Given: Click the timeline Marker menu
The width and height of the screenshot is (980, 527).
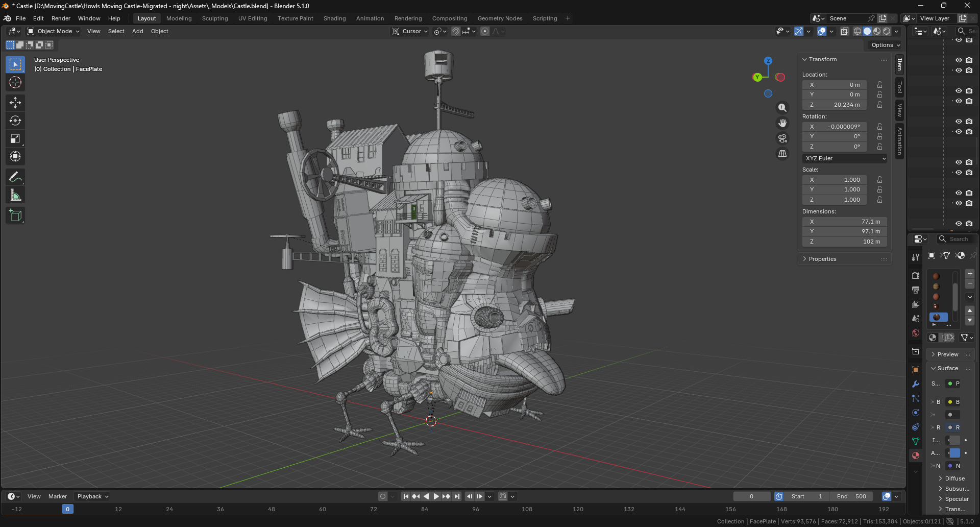Looking at the screenshot, I should (x=58, y=496).
